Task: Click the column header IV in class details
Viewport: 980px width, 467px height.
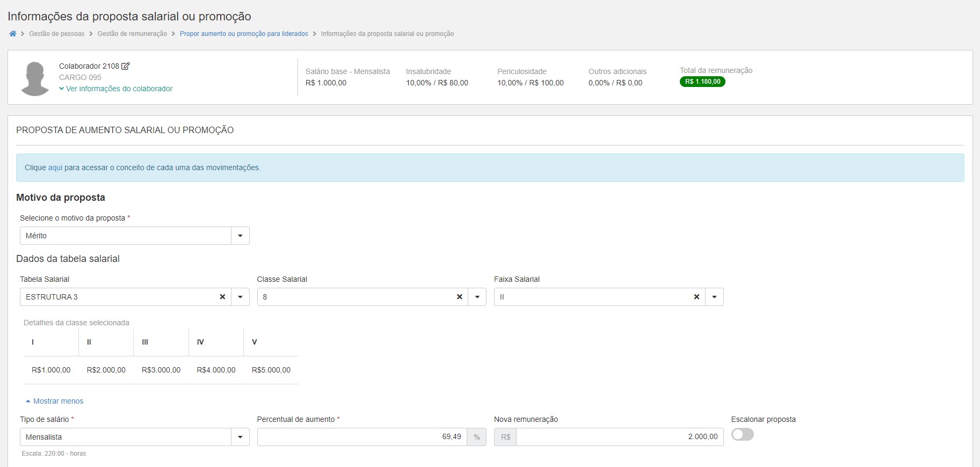Action: tap(200, 342)
